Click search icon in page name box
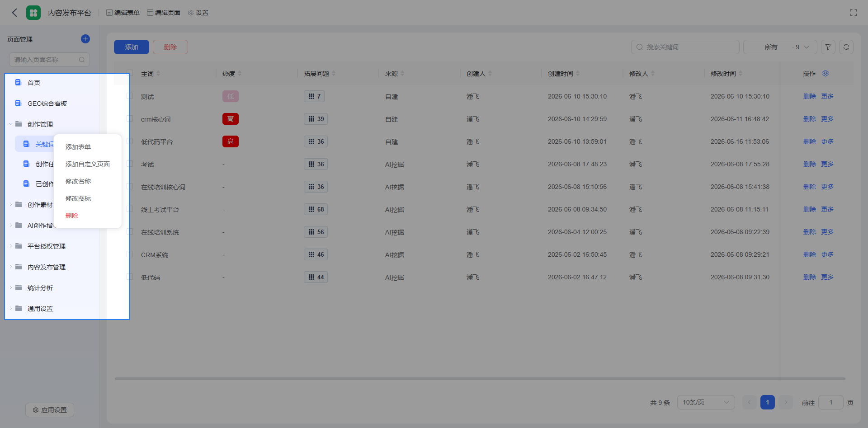Image resolution: width=868 pixels, height=428 pixels. click(x=82, y=60)
